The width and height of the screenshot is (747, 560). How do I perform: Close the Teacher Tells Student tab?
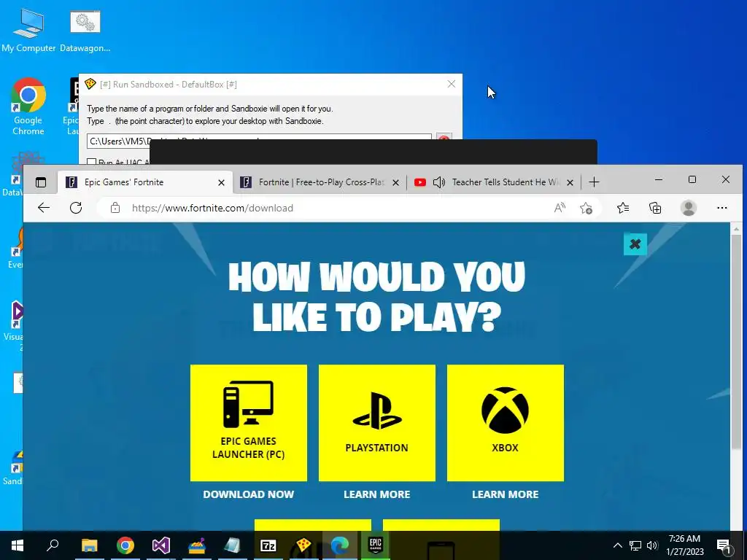pyautogui.click(x=570, y=182)
